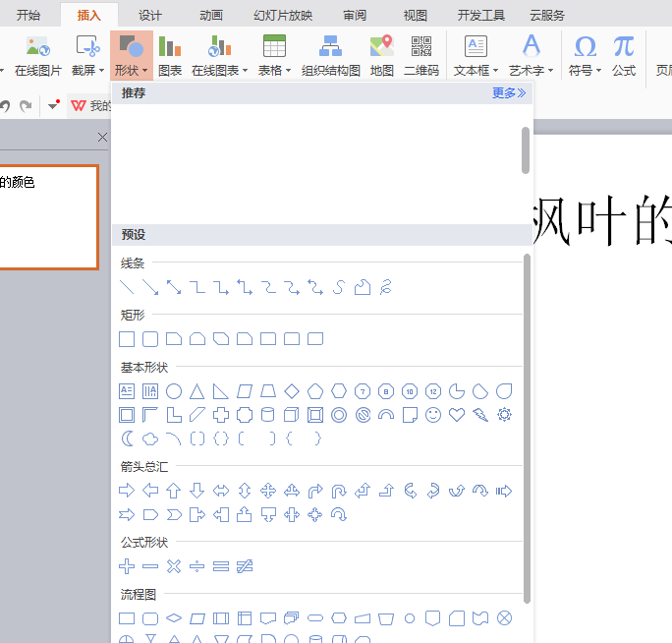Select the straight line shape
The height and width of the screenshot is (643, 672).
(127, 287)
